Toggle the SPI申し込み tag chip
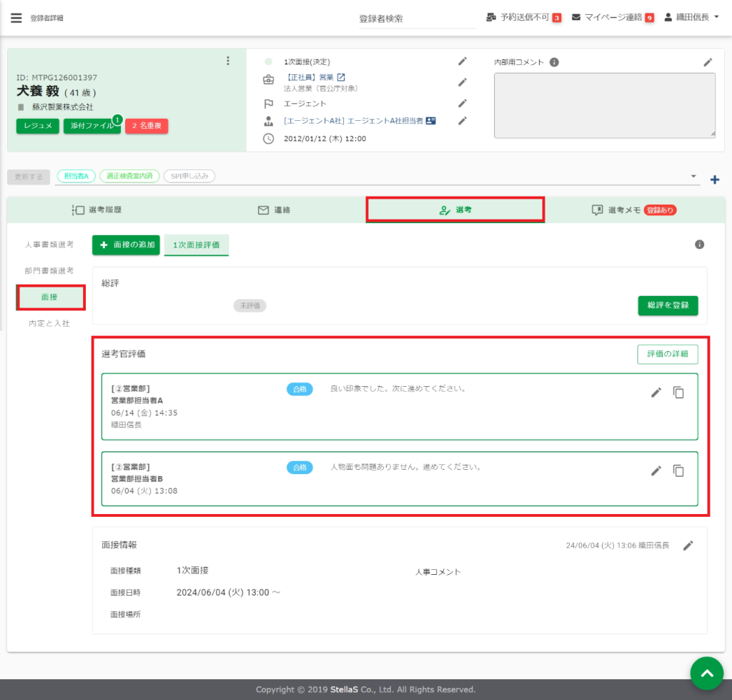 tap(189, 176)
